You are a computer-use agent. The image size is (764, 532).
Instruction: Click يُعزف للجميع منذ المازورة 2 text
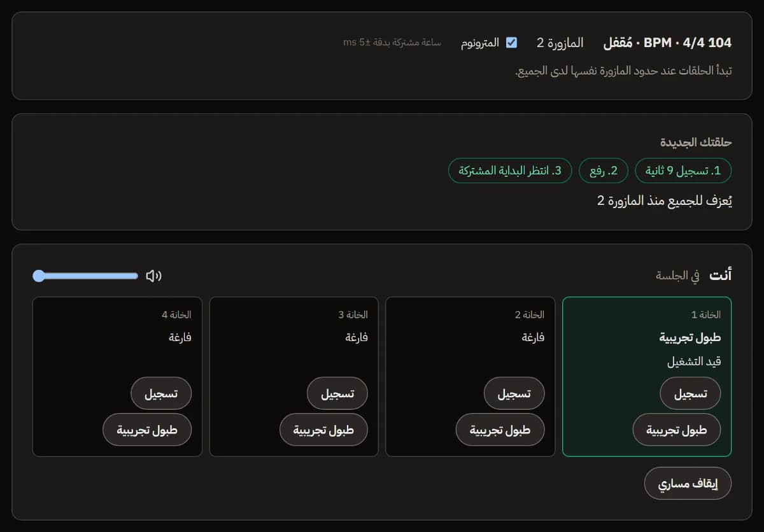point(665,201)
